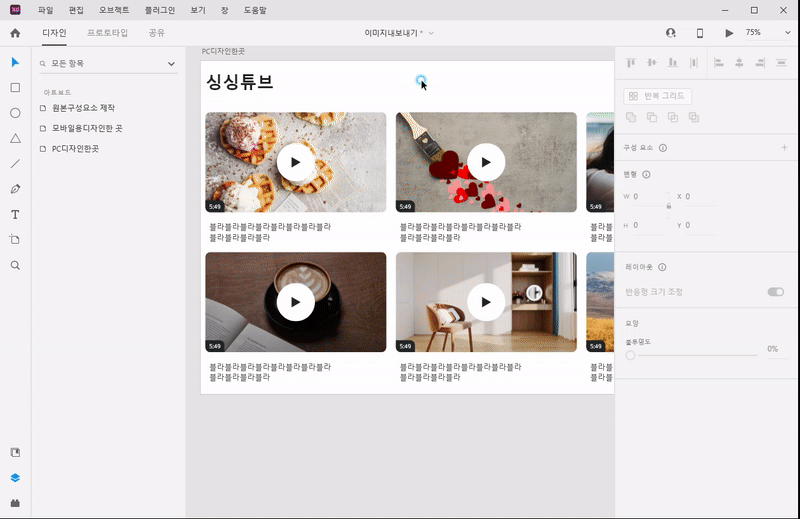Select the Ellipse tool
Screen dimensions: 800x519
15,113
